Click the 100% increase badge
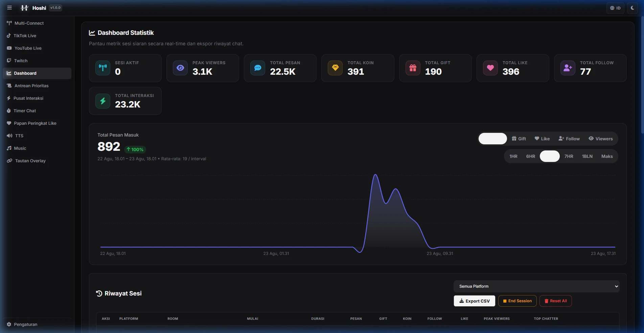This screenshot has width=644, height=333. (x=135, y=149)
